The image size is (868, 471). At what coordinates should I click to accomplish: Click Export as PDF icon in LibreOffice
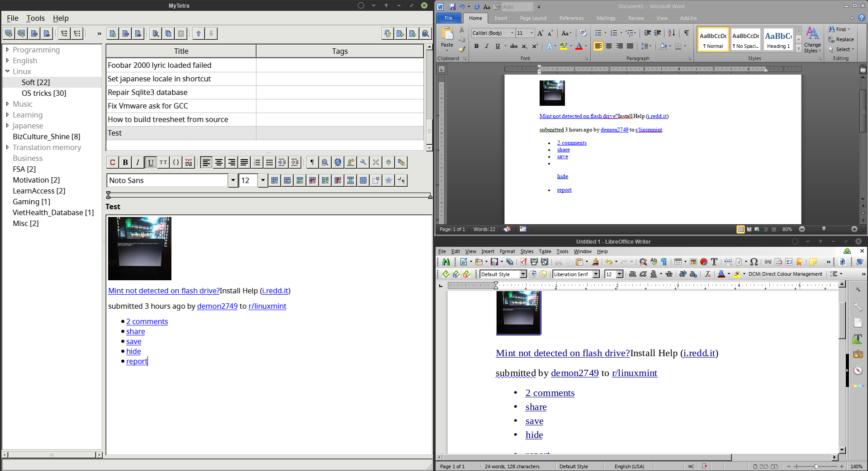point(523,262)
